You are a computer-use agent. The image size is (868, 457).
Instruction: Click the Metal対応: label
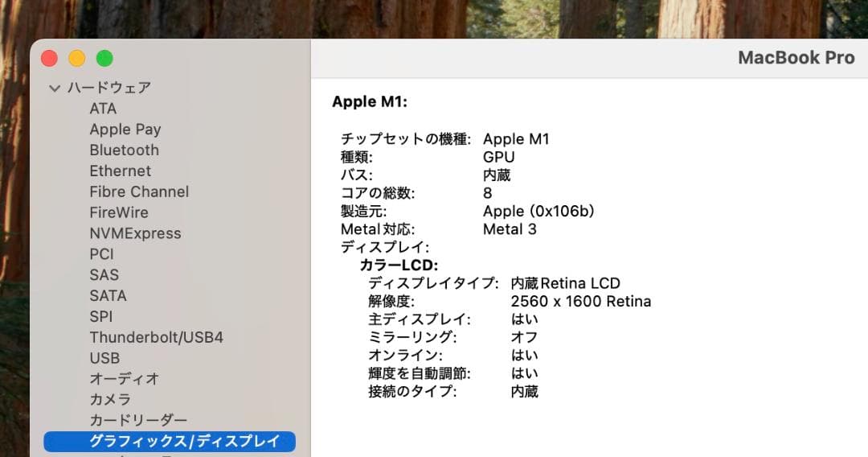coord(378,229)
